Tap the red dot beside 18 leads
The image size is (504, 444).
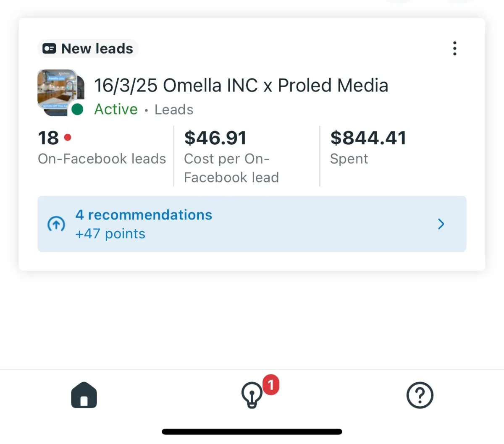click(x=68, y=137)
